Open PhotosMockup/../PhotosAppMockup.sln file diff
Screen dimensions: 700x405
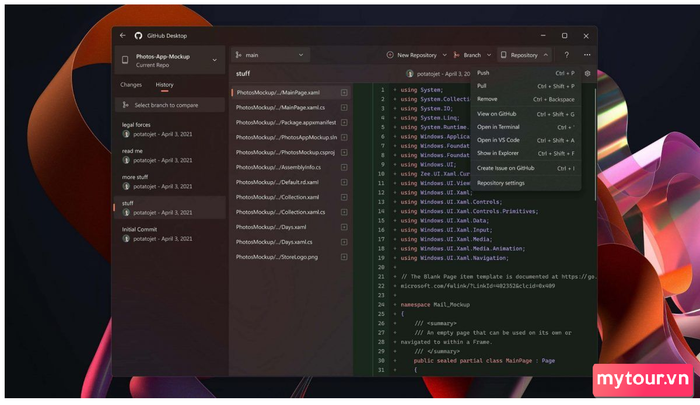[x=291, y=138]
